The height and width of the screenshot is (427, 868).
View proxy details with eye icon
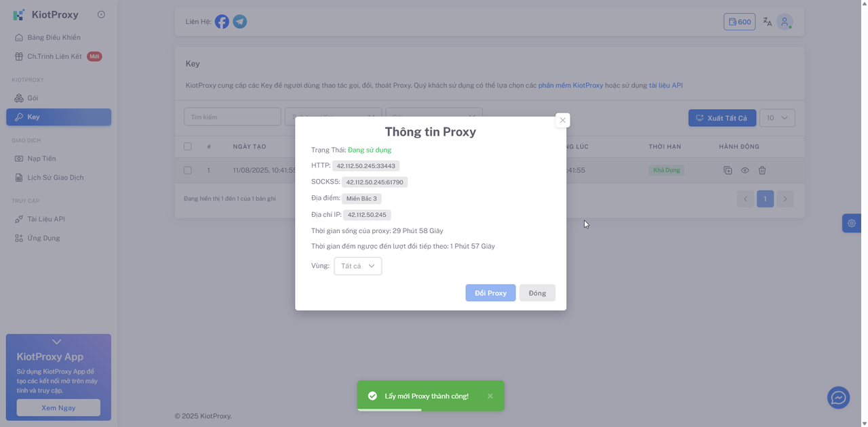[x=745, y=170]
